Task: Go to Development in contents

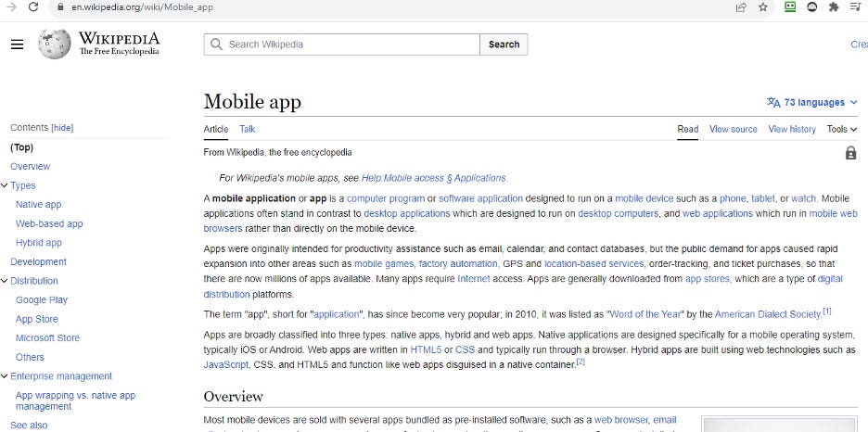Action: pyautogui.click(x=38, y=261)
